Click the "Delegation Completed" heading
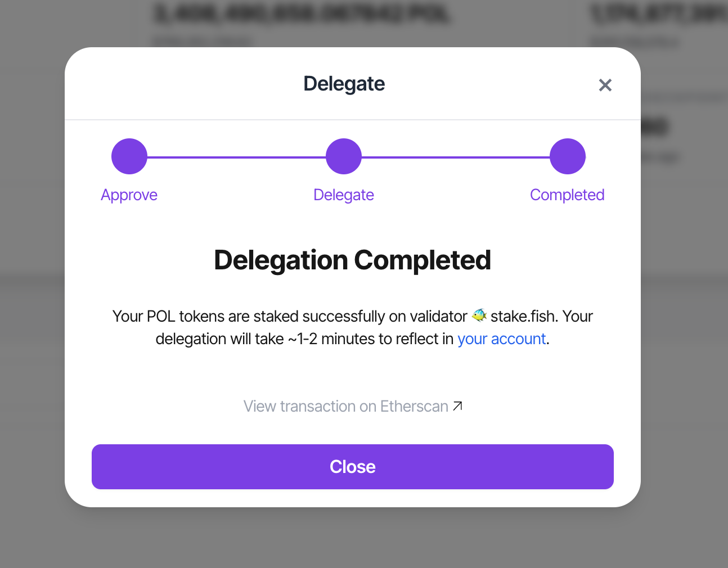 click(352, 260)
